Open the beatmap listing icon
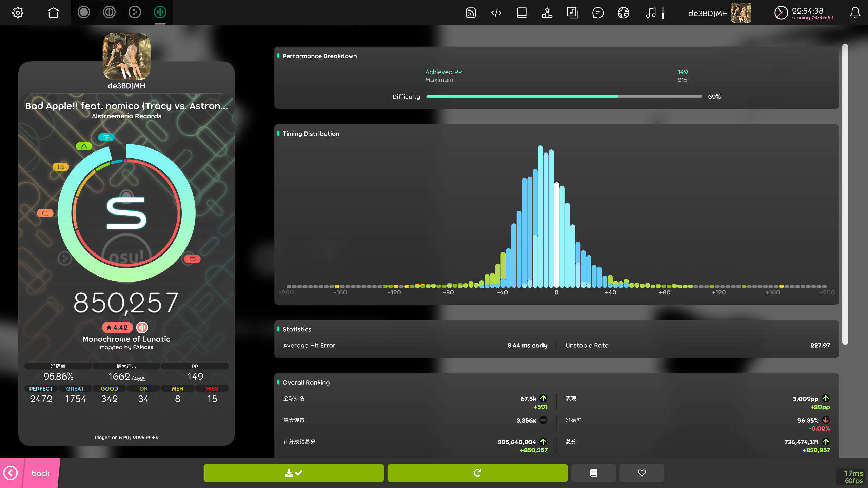 pyautogui.click(x=572, y=13)
